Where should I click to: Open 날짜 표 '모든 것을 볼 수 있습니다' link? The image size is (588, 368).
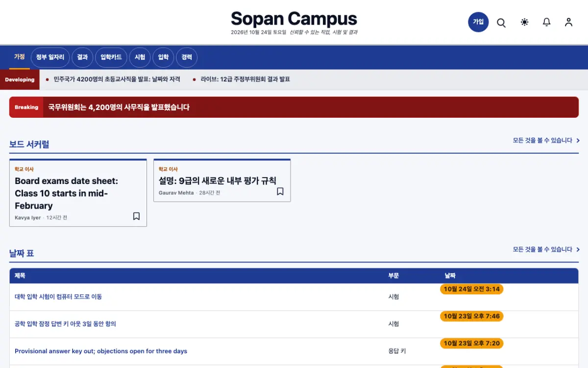tap(546, 249)
